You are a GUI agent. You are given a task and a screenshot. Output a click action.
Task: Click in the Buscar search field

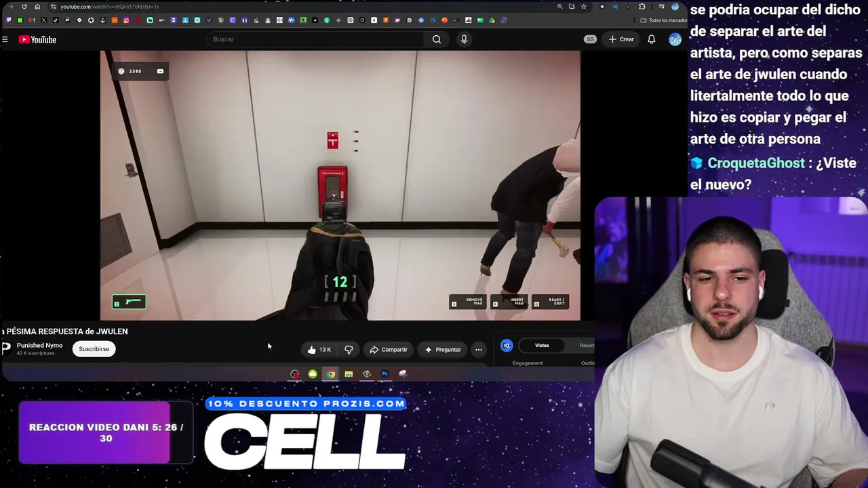pos(316,39)
